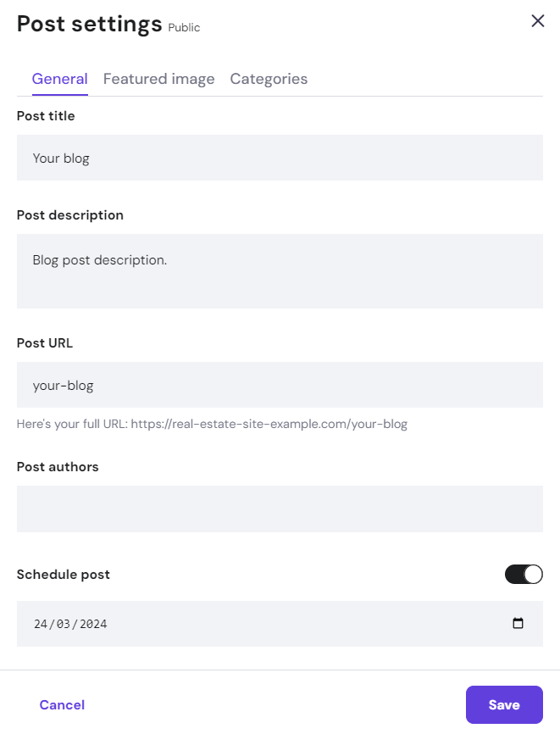560x734 pixels.
Task: Focus the Post description text area
Action: tap(280, 271)
